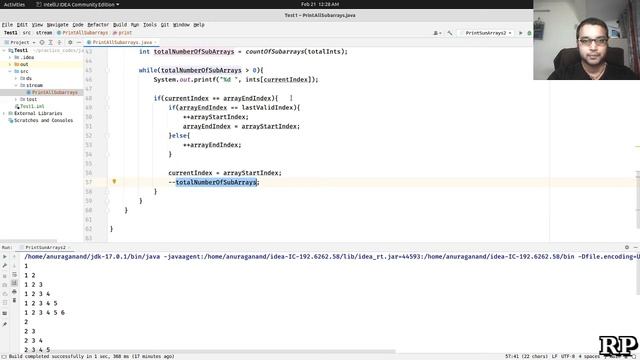Screen dimensions: 640x360
Task: Expand the out folder
Action: (10, 64)
